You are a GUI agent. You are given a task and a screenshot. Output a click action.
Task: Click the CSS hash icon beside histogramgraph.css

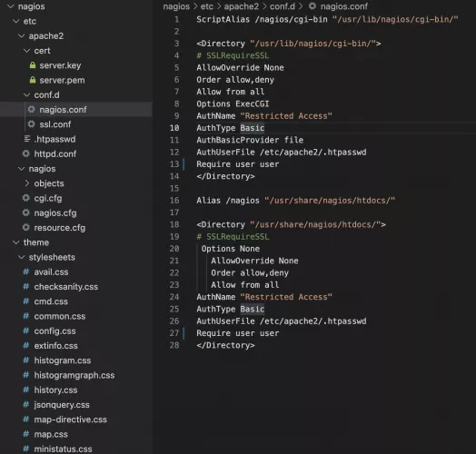tap(26, 375)
